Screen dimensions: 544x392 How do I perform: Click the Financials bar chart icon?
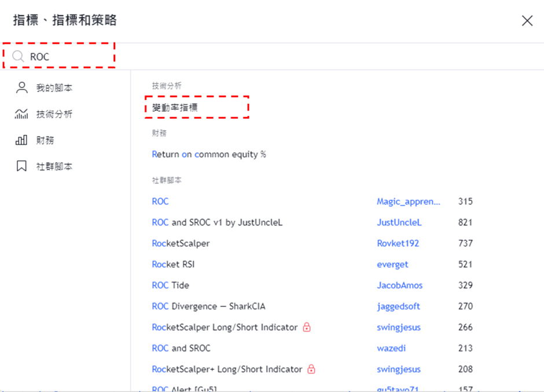[x=21, y=140]
